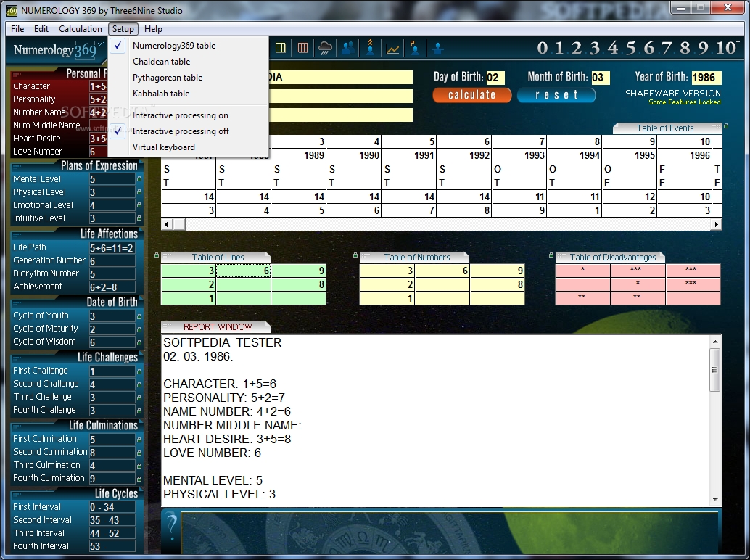The width and height of the screenshot is (750, 560).
Task: Open the Help menu
Action: pyautogui.click(x=153, y=29)
